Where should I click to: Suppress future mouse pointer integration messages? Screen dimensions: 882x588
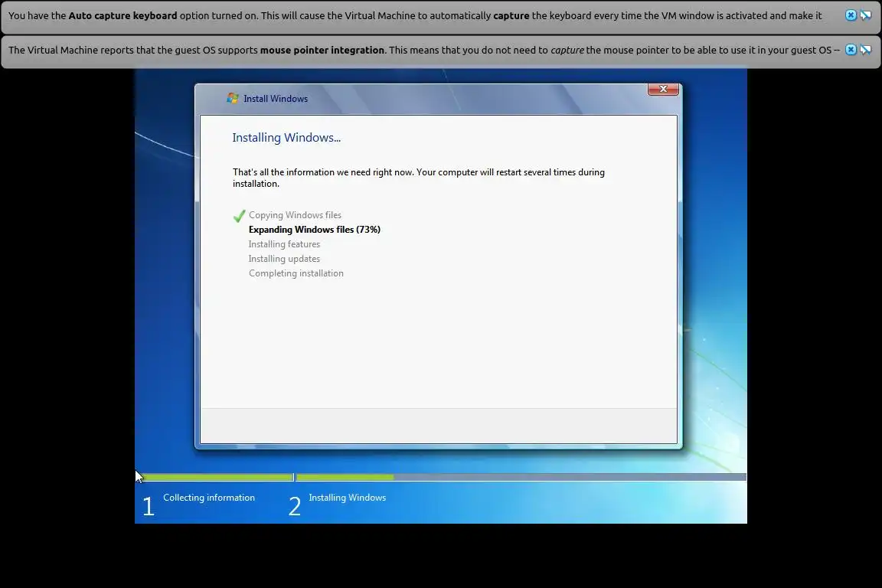coord(866,50)
